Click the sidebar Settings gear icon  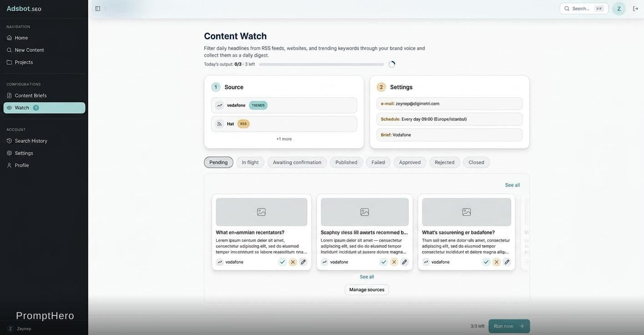[x=9, y=153]
